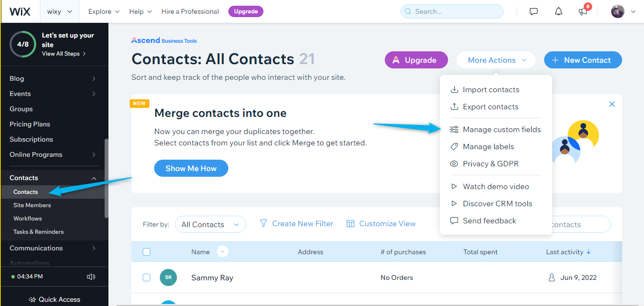Open the notifications bell icon

click(559, 11)
